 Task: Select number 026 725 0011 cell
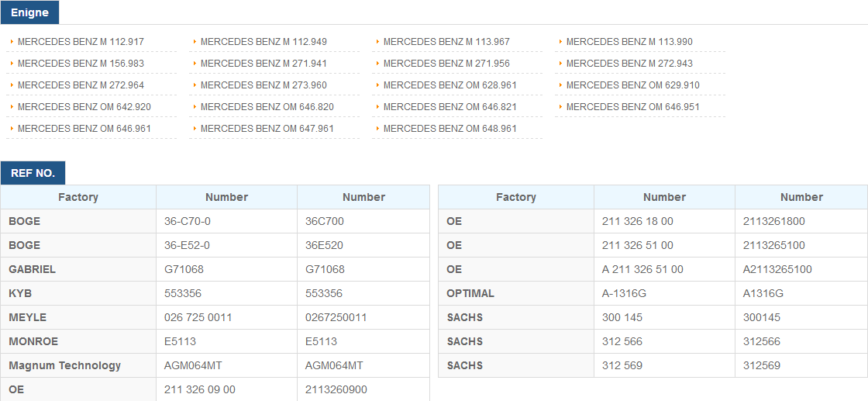point(226,318)
